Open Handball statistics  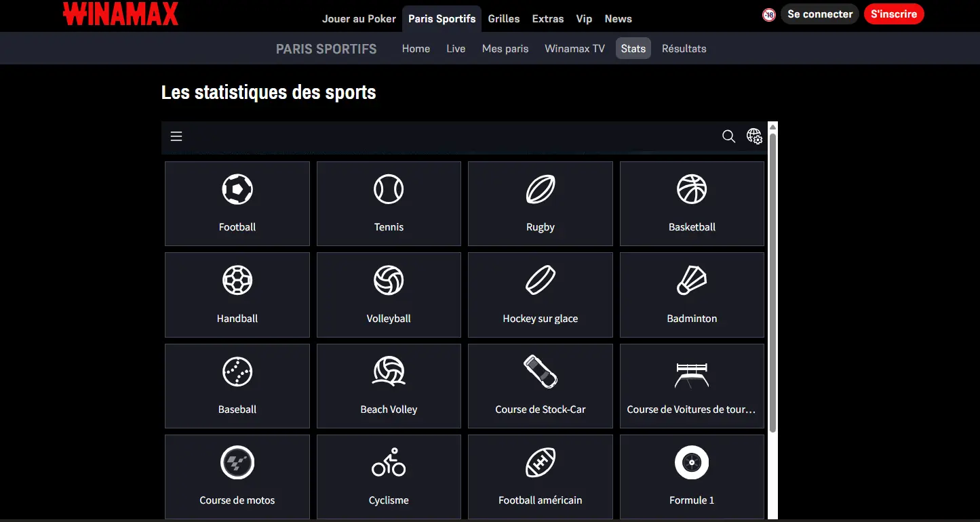point(237,295)
